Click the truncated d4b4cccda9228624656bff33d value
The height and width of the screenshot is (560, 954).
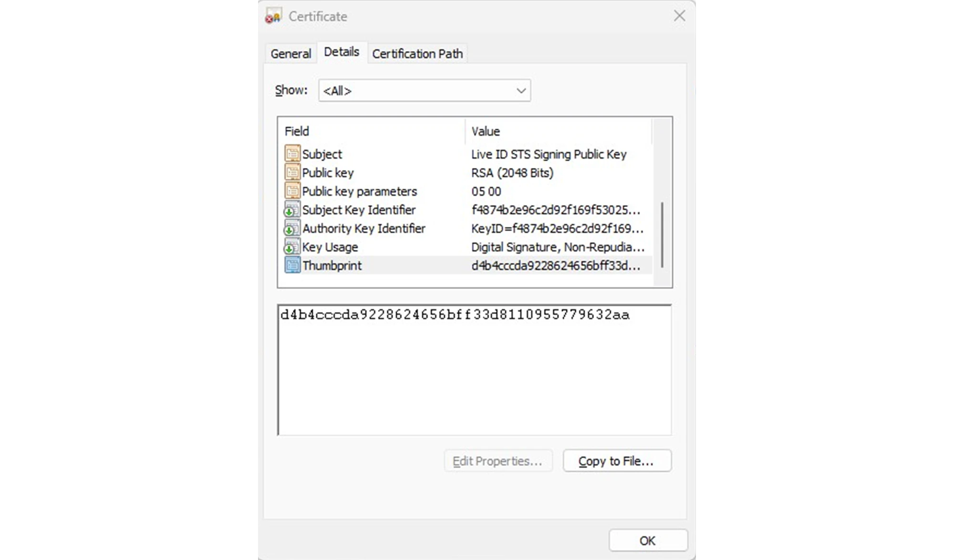(556, 266)
